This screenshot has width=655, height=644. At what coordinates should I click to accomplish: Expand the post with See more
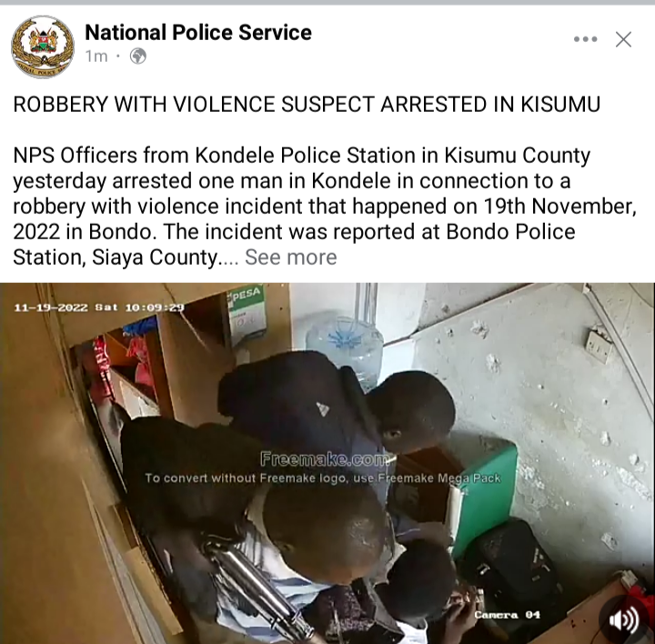pyautogui.click(x=291, y=257)
